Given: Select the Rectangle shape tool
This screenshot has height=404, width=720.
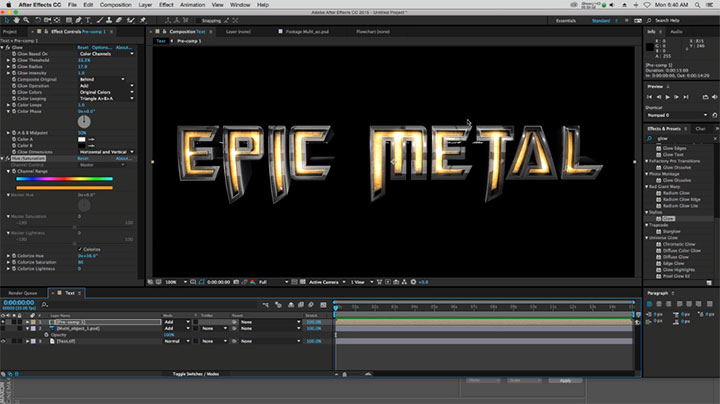Looking at the screenshot, I should [69, 20].
